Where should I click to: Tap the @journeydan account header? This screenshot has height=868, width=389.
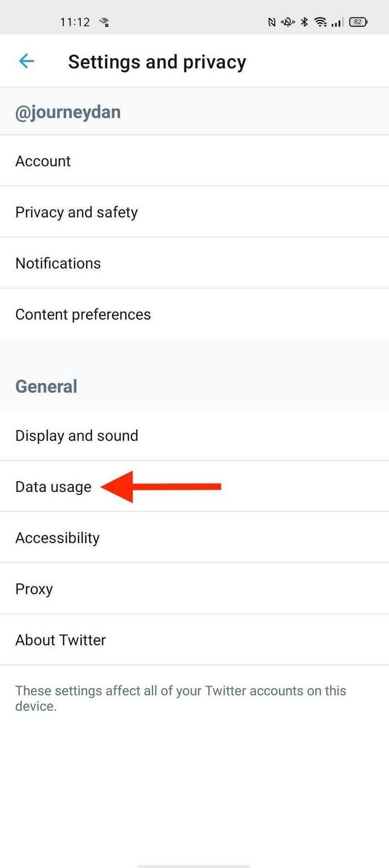pos(68,112)
